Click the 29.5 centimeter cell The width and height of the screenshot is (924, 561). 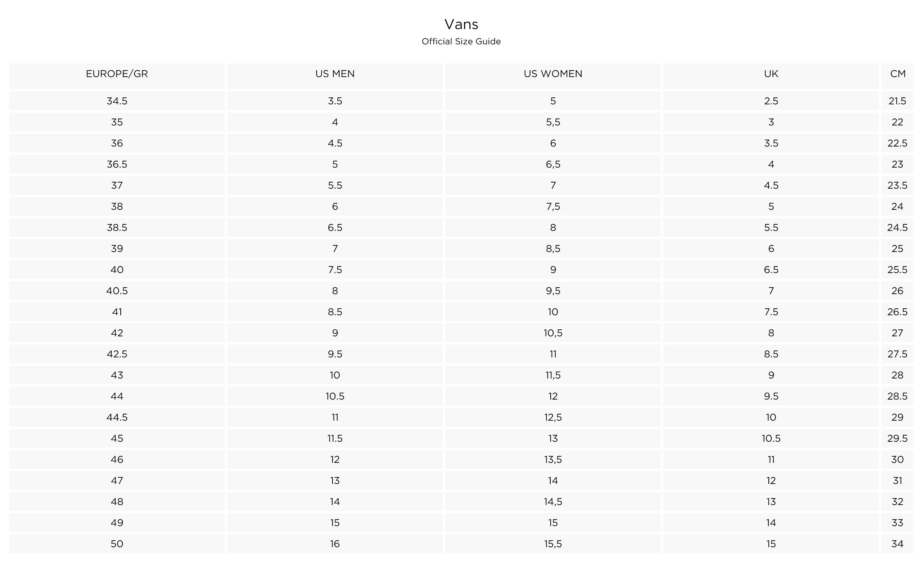[x=897, y=438]
